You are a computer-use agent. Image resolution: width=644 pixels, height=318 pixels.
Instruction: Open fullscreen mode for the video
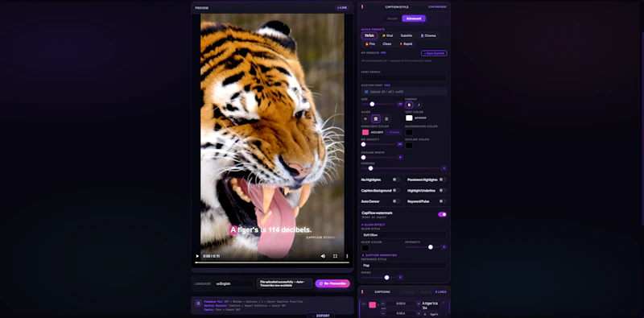pos(335,256)
